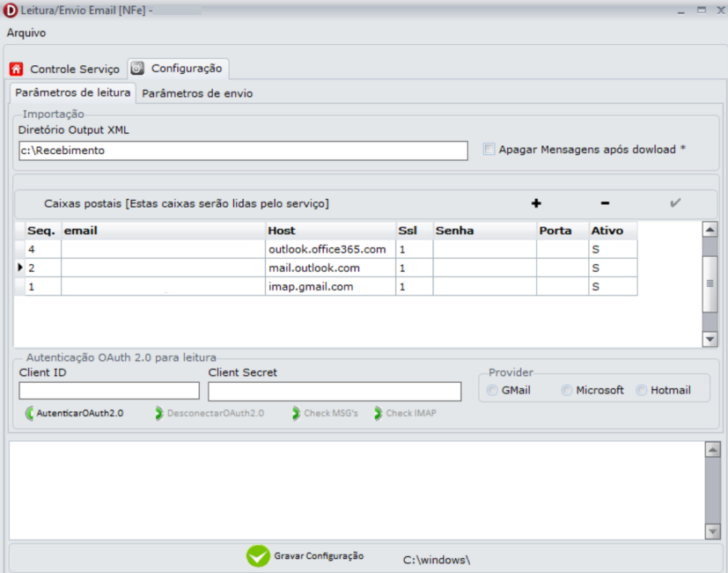Click the red D application logo icon
The height and width of the screenshot is (573, 728).
(10, 11)
